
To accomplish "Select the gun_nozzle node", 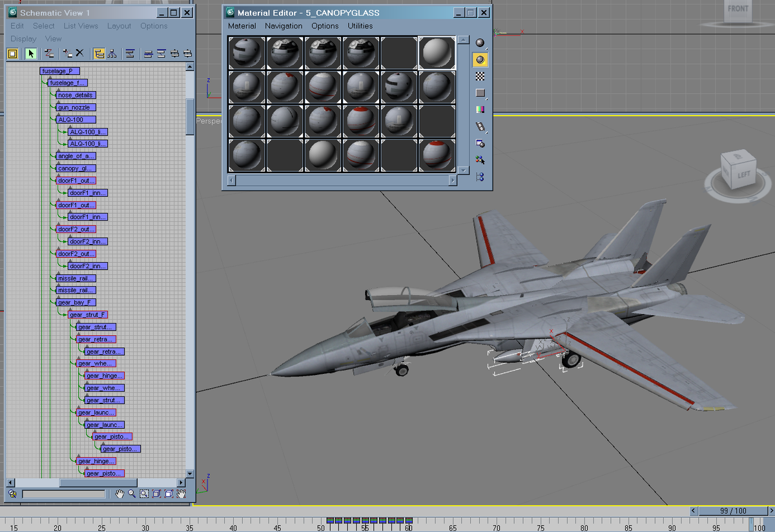I will [x=76, y=107].
